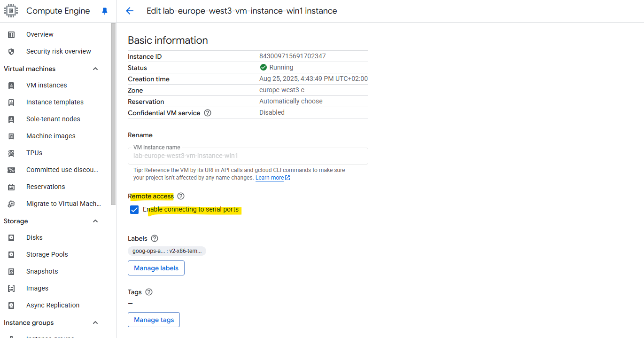Click the Manage tags button
This screenshot has width=644, height=338.
[x=154, y=320]
